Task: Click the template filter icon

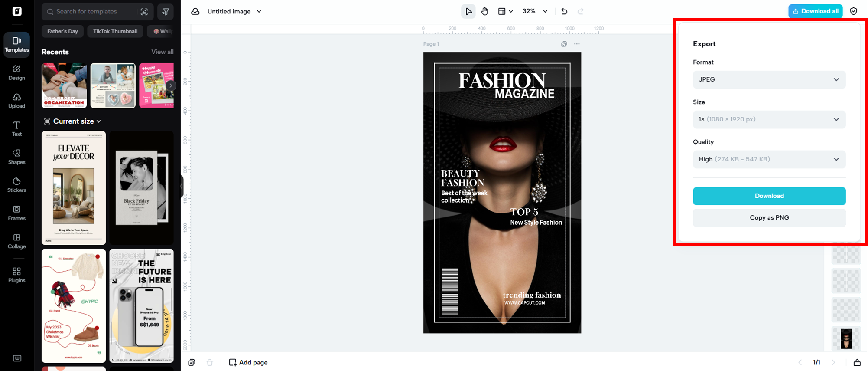Action: (x=166, y=12)
